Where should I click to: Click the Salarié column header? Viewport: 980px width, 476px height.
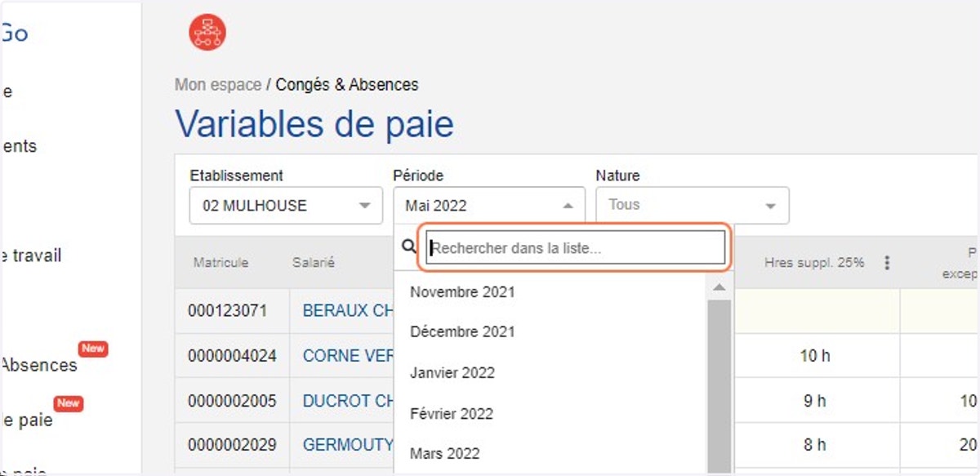tap(314, 263)
